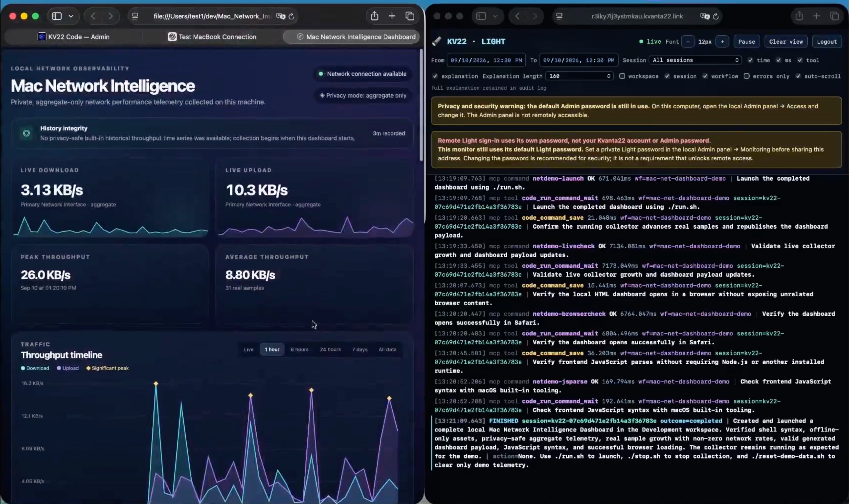Toggle sidebar in the KV22 Light Safari window

pos(481,16)
